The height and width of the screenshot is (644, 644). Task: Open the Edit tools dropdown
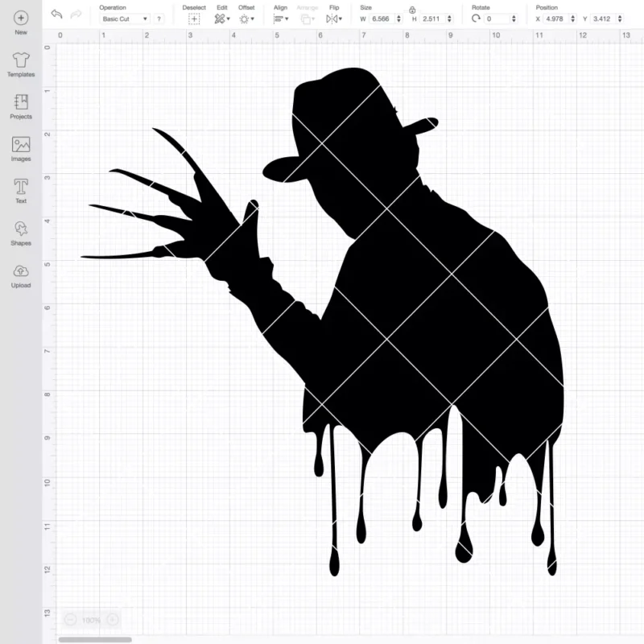pos(222,19)
